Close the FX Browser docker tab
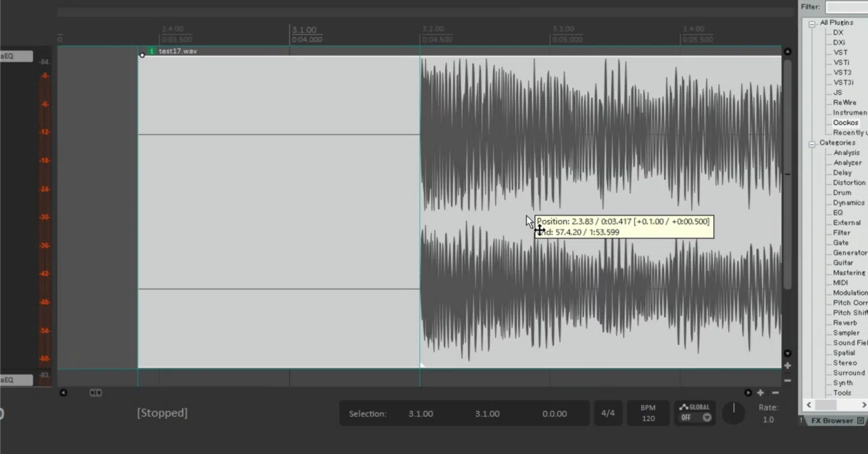 (861, 421)
